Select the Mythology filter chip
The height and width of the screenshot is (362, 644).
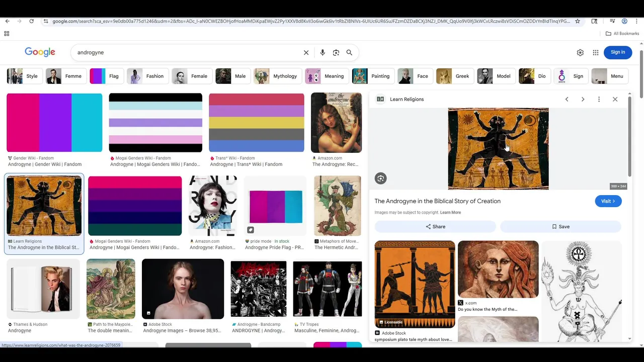point(277,76)
